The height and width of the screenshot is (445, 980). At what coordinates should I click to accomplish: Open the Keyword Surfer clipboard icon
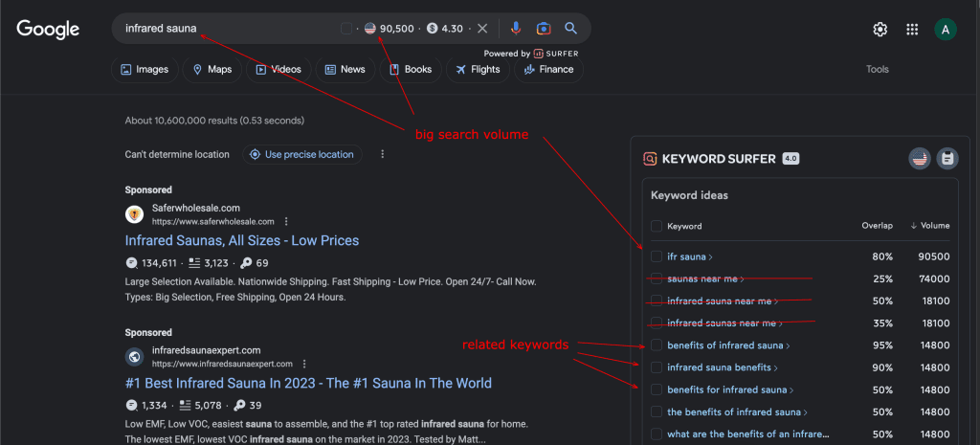[x=947, y=159]
